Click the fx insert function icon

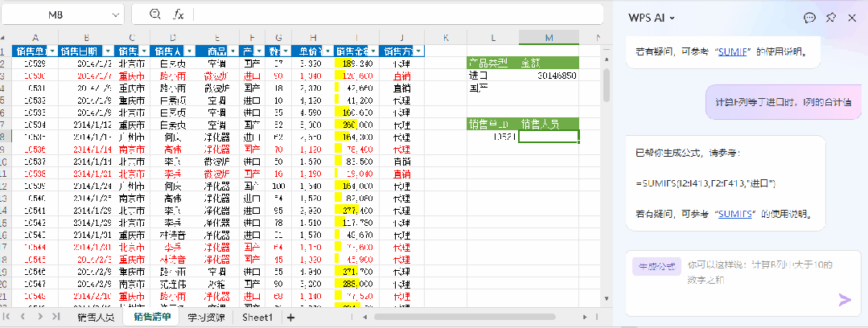tap(179, 15)
